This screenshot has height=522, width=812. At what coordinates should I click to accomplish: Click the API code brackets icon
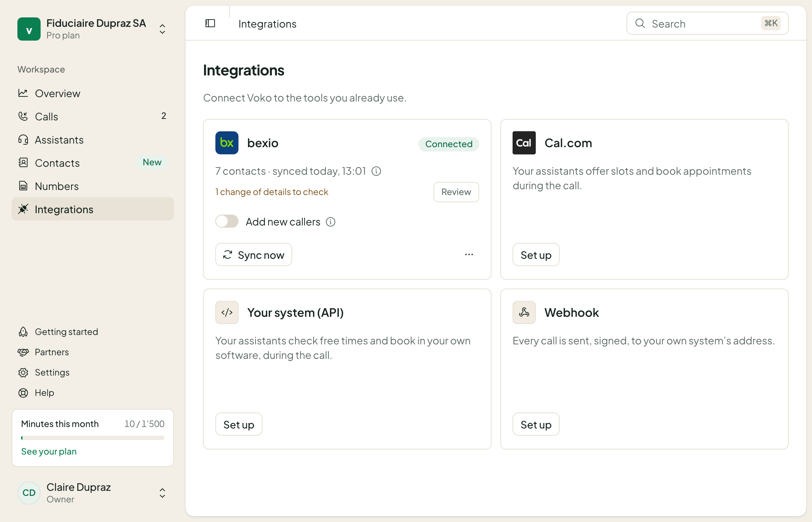pyautogui.click(x=227, y=312)
